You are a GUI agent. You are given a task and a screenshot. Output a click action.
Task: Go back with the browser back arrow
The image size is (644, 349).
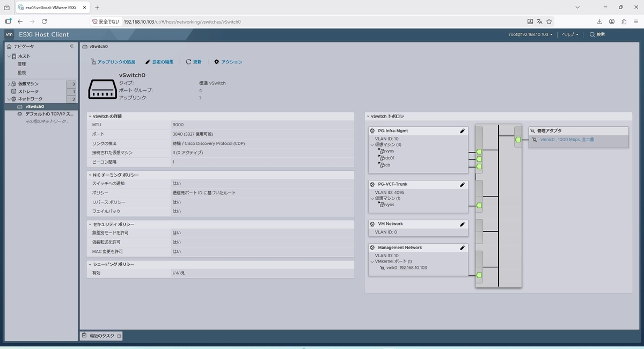point(20,21)
